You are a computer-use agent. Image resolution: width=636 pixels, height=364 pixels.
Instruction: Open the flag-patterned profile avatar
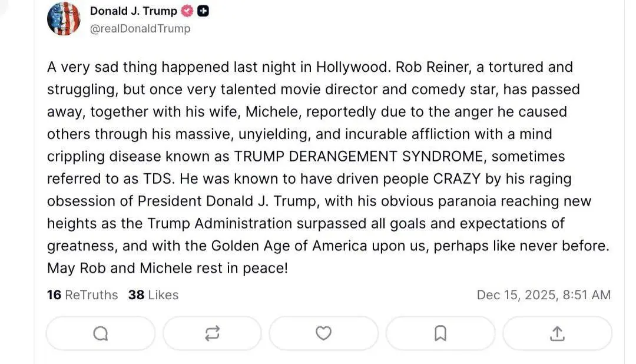tap(64, 18)
